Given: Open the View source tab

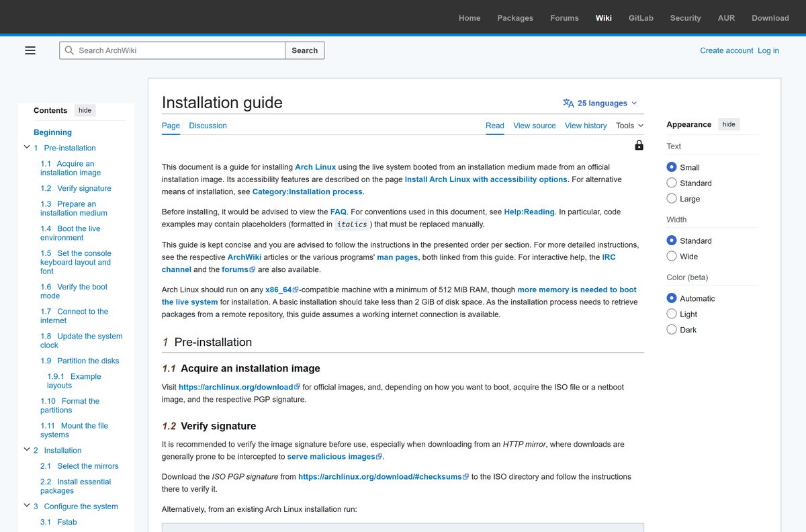Looking at the screenshot, I should (x=535, y=126).
